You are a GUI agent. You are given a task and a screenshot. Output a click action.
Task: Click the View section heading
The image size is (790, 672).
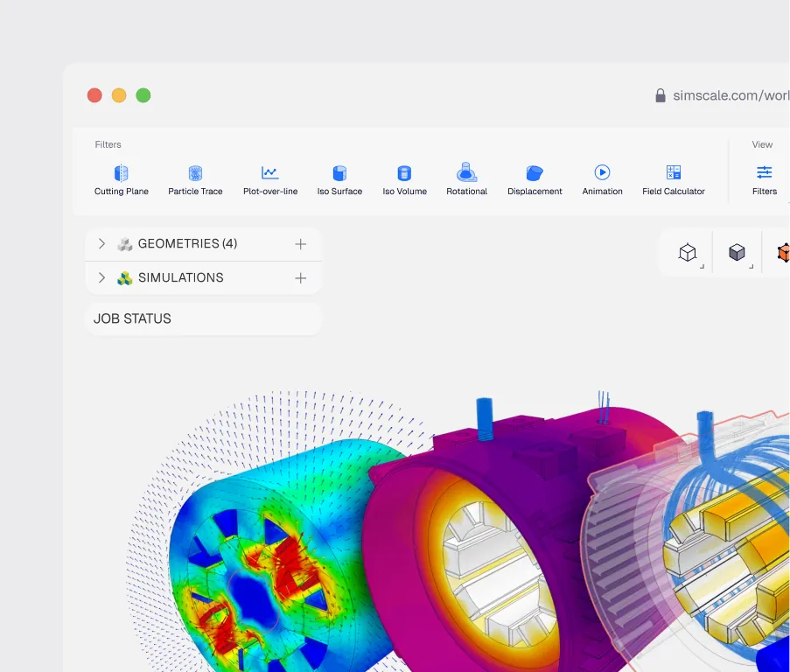(x=762, y=144)
